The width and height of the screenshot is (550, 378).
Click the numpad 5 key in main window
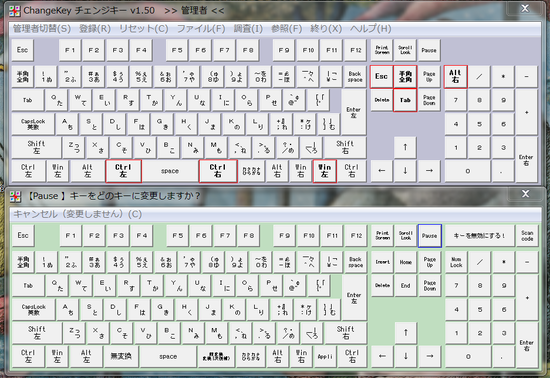tap(479, 124)
